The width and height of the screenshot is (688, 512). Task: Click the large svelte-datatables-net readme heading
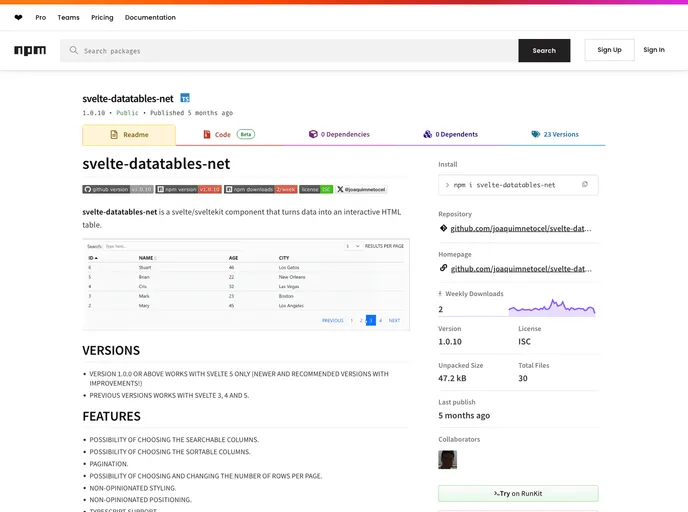(156, 164)
